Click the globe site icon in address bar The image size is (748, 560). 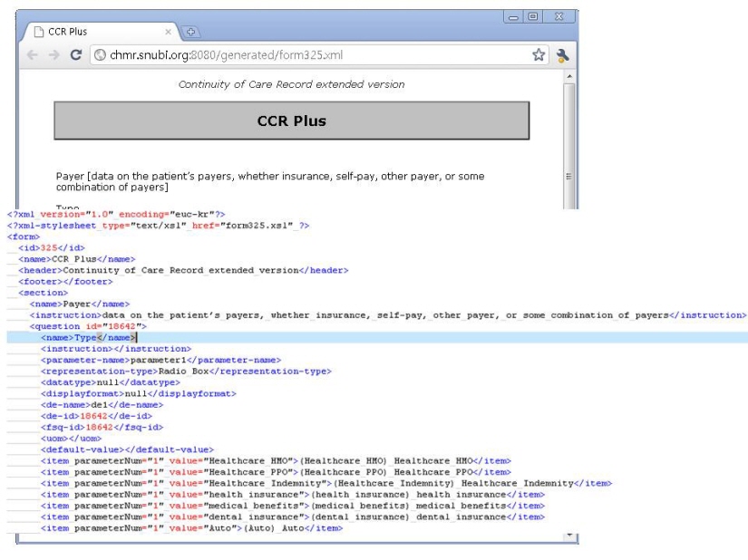100,55
